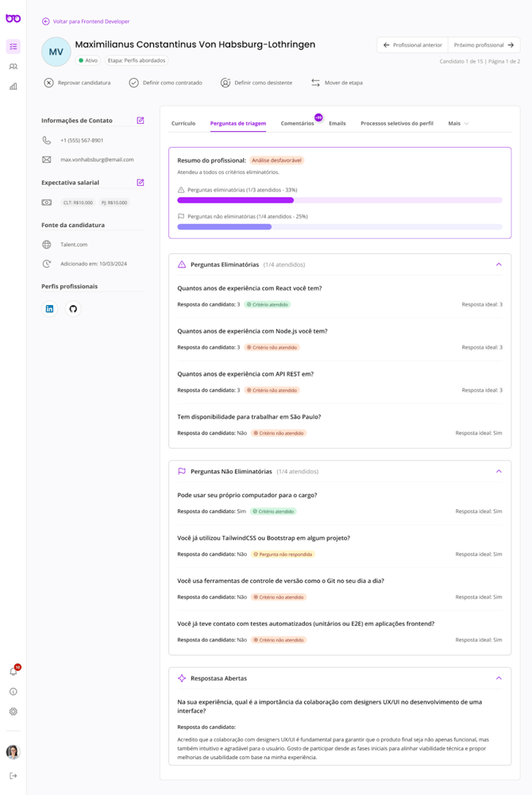The height and width of the screenshot is (795, 532).
Task: Click Próximo profissional button
Action: [x=484, y=45]
